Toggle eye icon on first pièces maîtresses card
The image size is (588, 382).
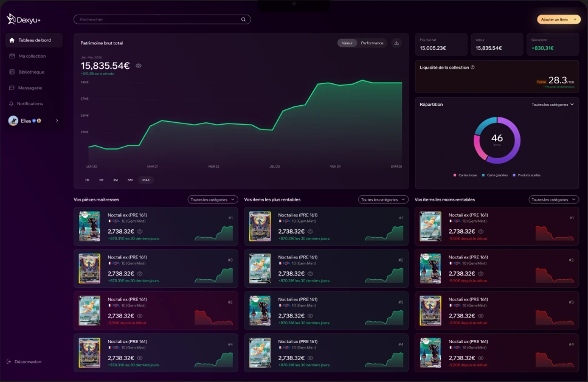[x=140, y=232]
